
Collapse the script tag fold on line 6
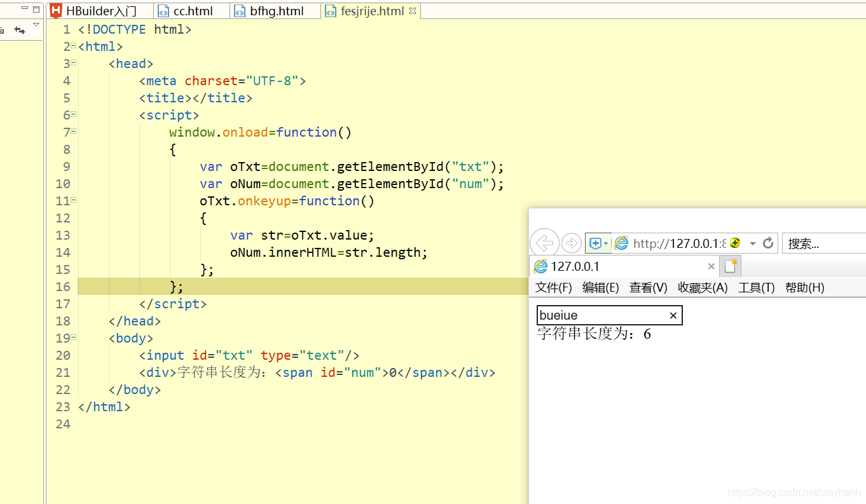[74, 114]
